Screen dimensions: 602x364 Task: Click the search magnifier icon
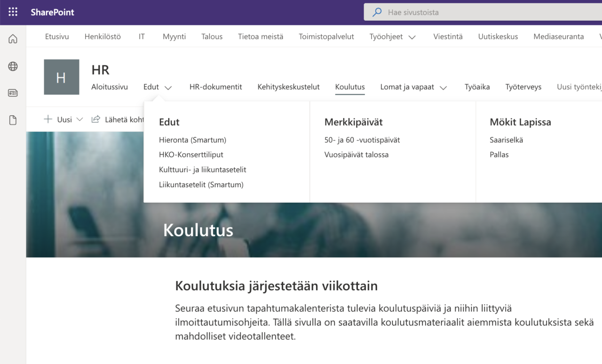tap(376, 12)
